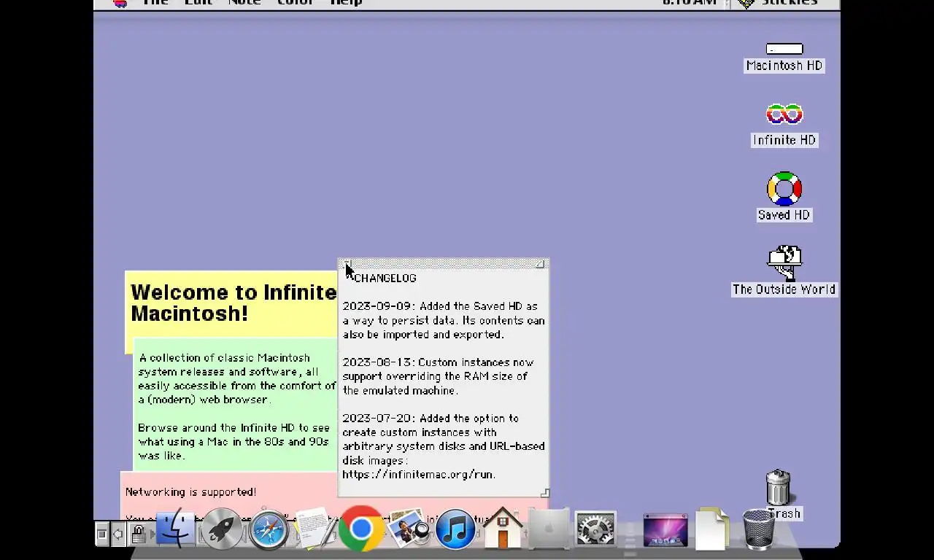The image size is (934, 560).
Task: Click the 'Browse around the Infinite HD' paragraph
Action: click(234, 441)
